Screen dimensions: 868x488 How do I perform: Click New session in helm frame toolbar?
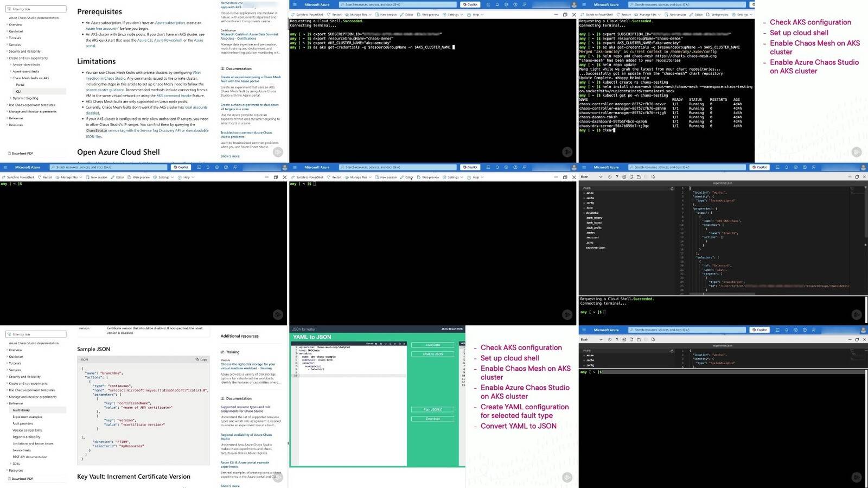coord(675,15)
